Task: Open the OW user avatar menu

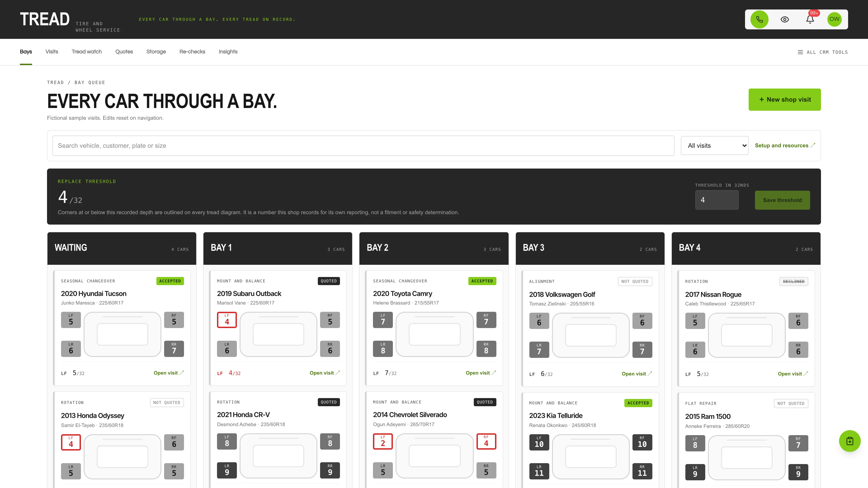Action: tap(834, 19)
